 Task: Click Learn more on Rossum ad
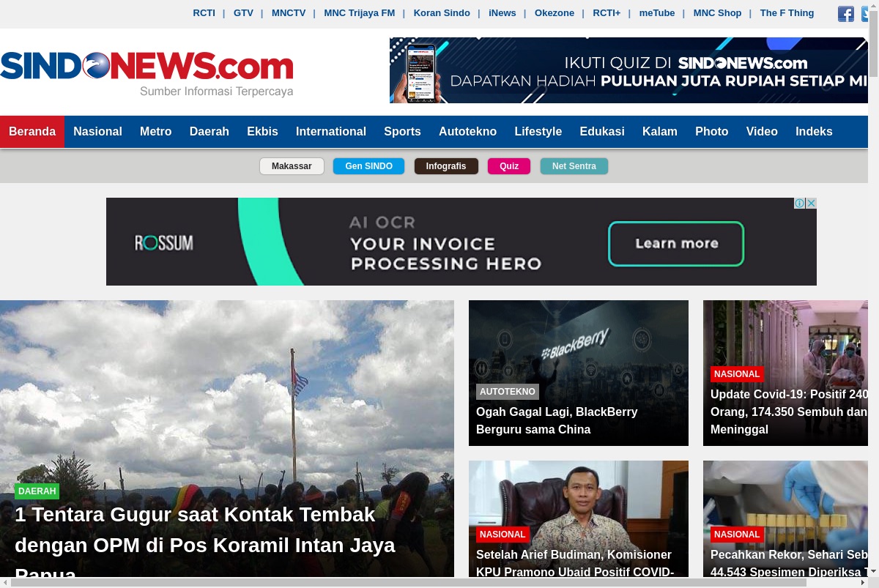point(676,244)
